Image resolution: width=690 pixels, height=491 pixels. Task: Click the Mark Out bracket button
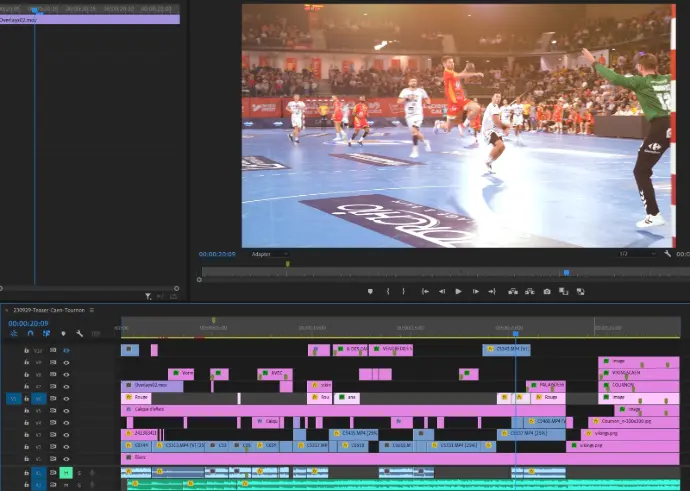click(404, 291)
